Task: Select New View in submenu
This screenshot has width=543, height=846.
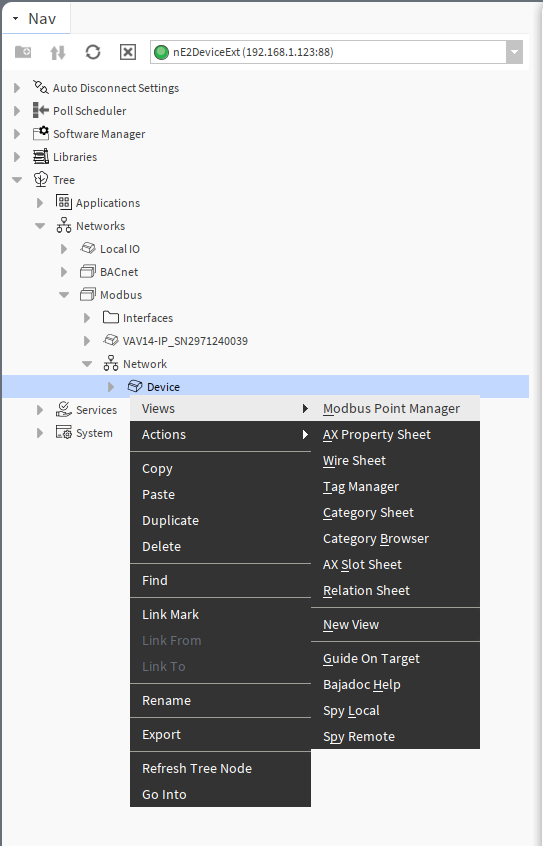Action: [x=395, y=624]
